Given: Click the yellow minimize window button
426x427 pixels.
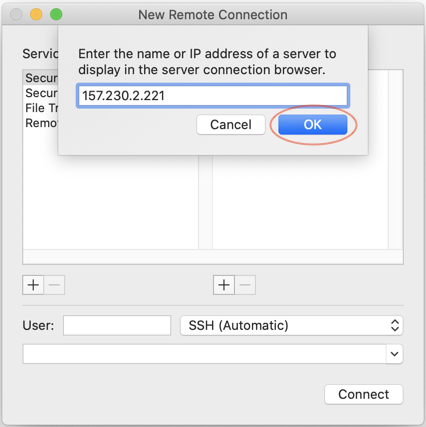Looking at the screenshot, I should click(x=36, y=14).
